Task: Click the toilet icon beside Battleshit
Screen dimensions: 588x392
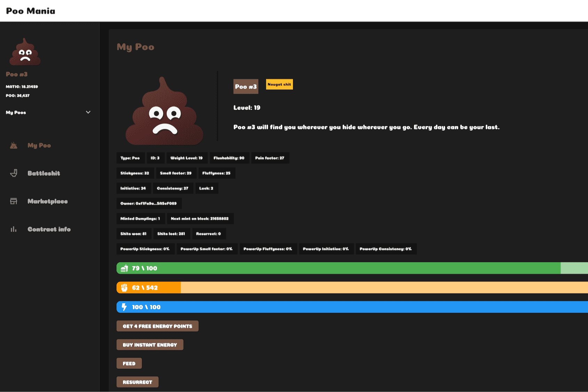Action: (x=14, y=173)
